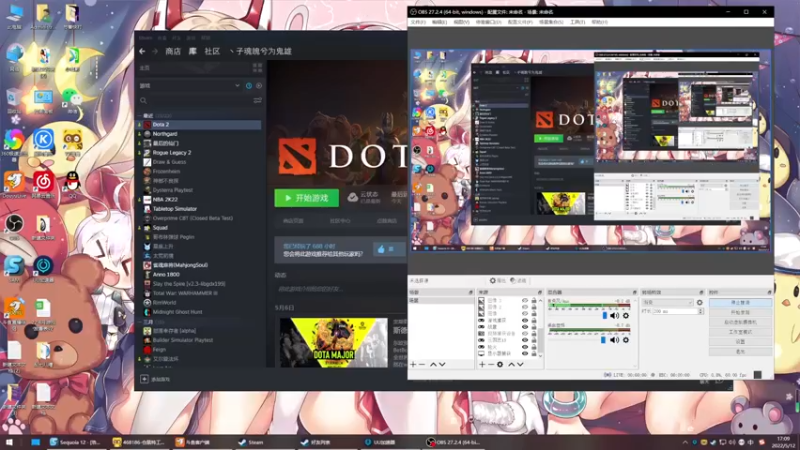800x450 pixels.
Task: Open 设置 from OBS Controls
Action: coord(740,341)
